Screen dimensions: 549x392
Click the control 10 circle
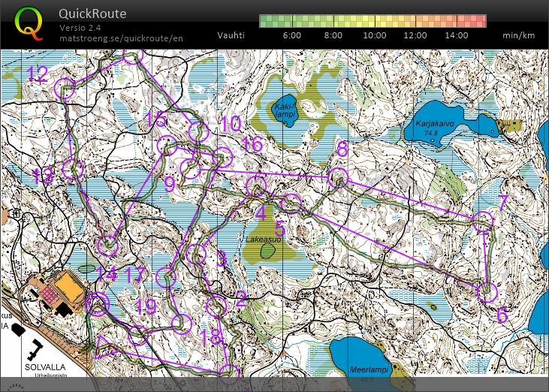pos(198,133)
